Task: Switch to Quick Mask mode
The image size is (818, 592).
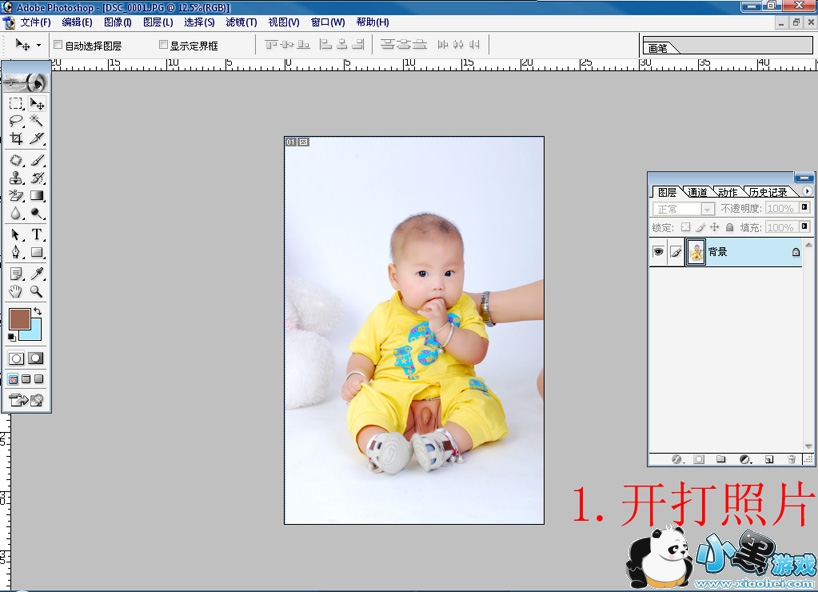Action: [x=35, y=358]
